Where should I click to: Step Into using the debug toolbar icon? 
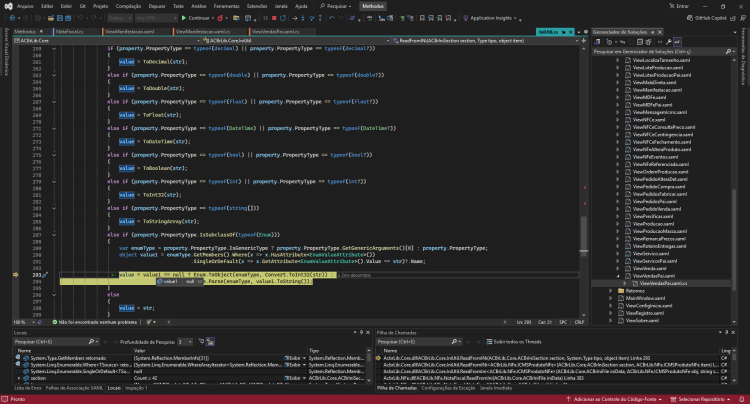coord(303,18)
